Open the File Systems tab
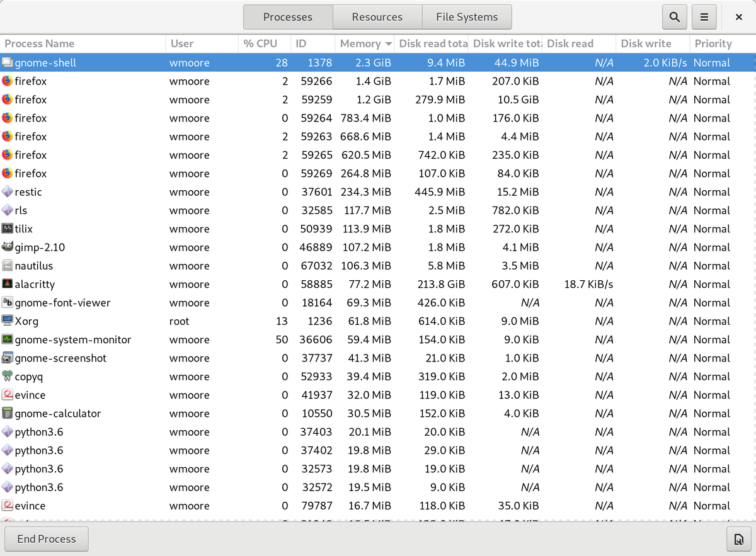Image resolution: width=756 pixels, height=556 pixels. click(466, 16)
